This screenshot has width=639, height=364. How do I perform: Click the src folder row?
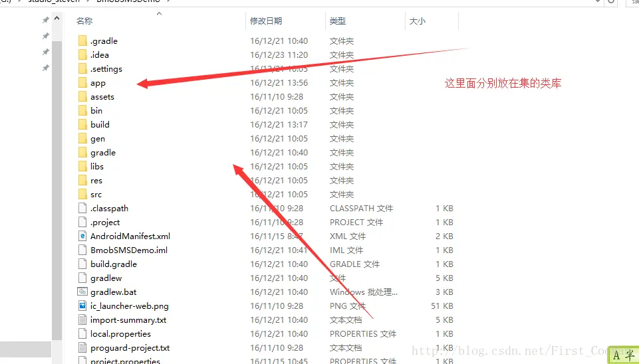pos(96,195)
